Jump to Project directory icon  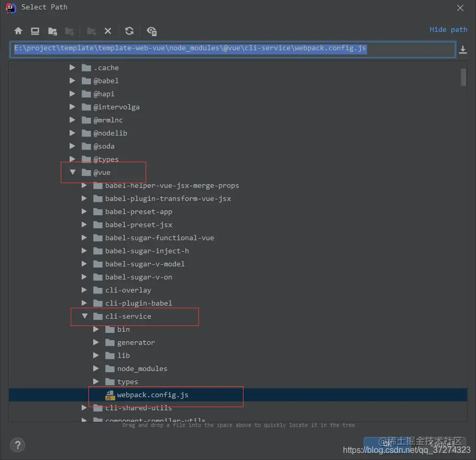coord(52,31)
